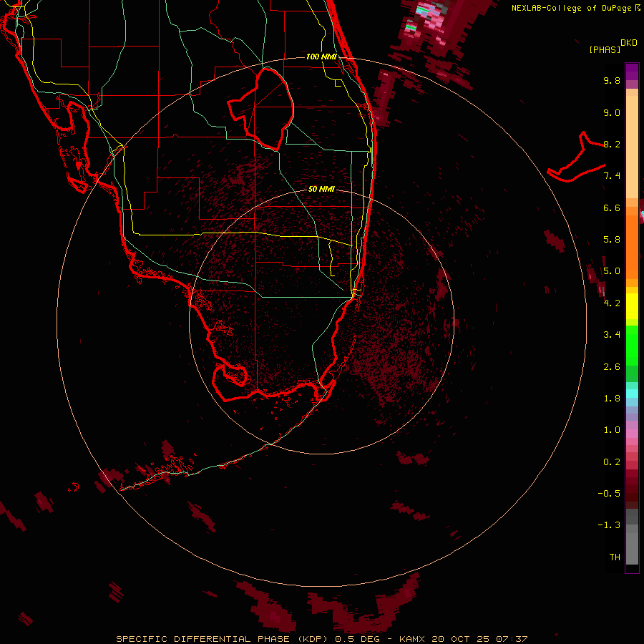The height and width of the screenshot is (644, 644).
Task: Click the Specific Differential Phase caption at bottom
Action: pyautogui.click(x=321, y=639)
